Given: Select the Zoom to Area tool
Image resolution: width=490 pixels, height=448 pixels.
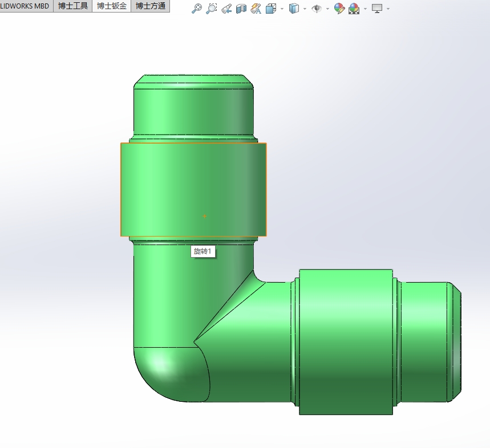Looking at the screenshot, I should (212, 9).
